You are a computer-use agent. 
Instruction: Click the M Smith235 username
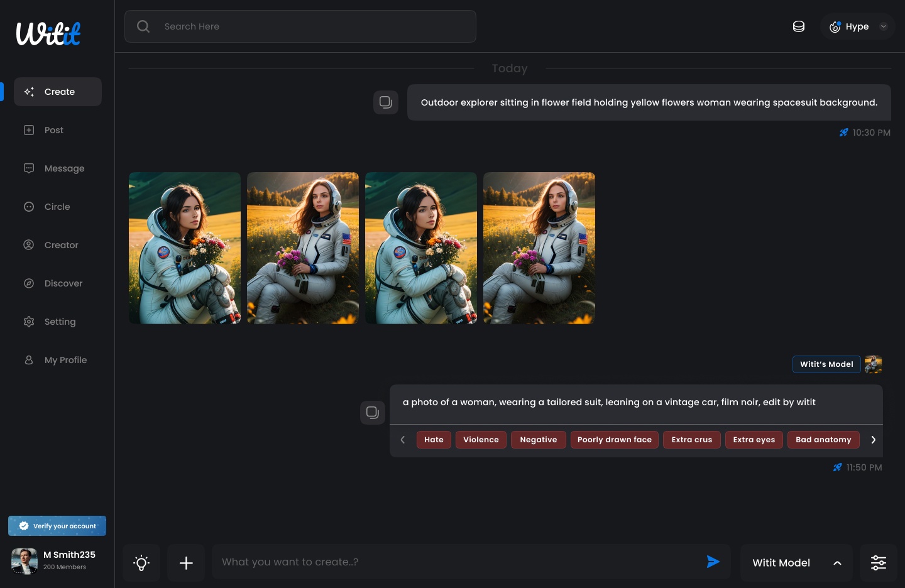click(x=69, y=555)
